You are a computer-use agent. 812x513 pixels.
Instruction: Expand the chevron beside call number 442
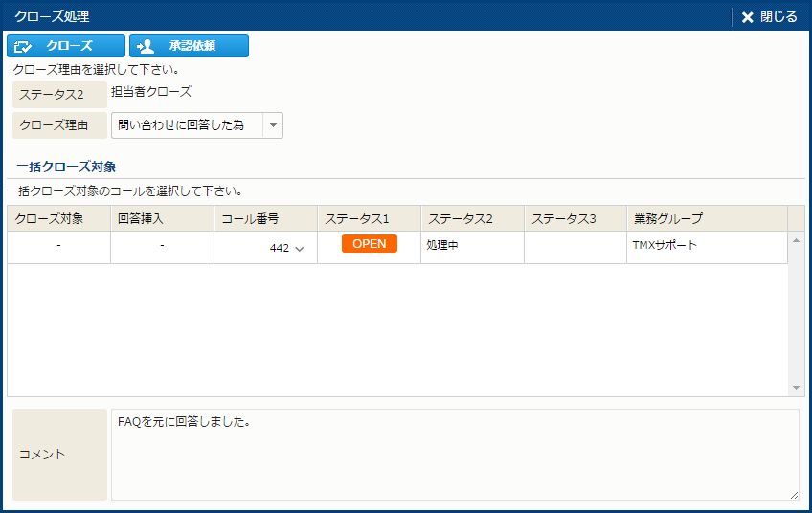300,249
